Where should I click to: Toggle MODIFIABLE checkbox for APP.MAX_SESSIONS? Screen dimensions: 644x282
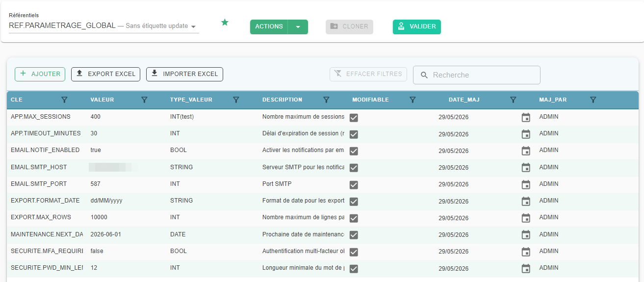coord(354,118)
